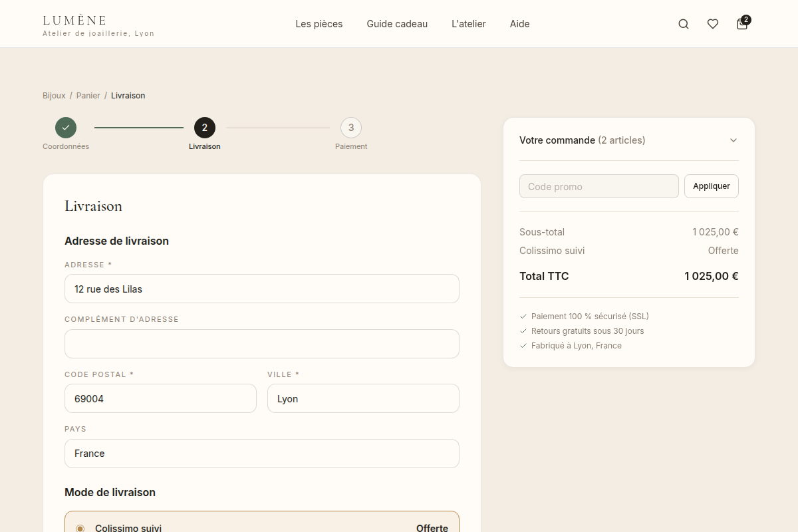
Task: Go to Panier breadcrumb link
Action: pyautogui.click(x=88, y=96)
